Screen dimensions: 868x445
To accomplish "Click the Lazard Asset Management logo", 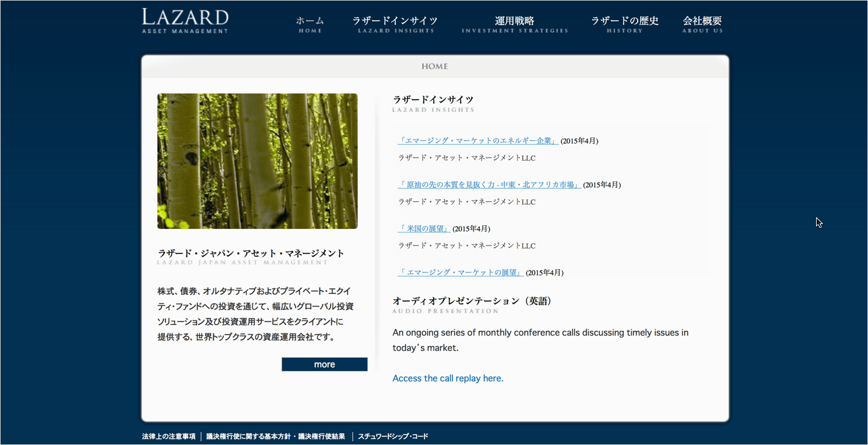I will 184,20.
